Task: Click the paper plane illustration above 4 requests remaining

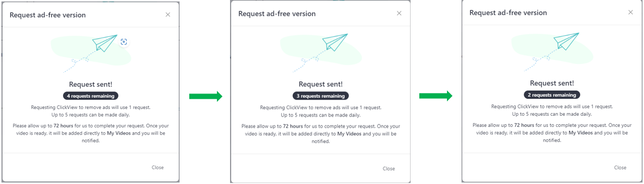Action: point(105,43)
